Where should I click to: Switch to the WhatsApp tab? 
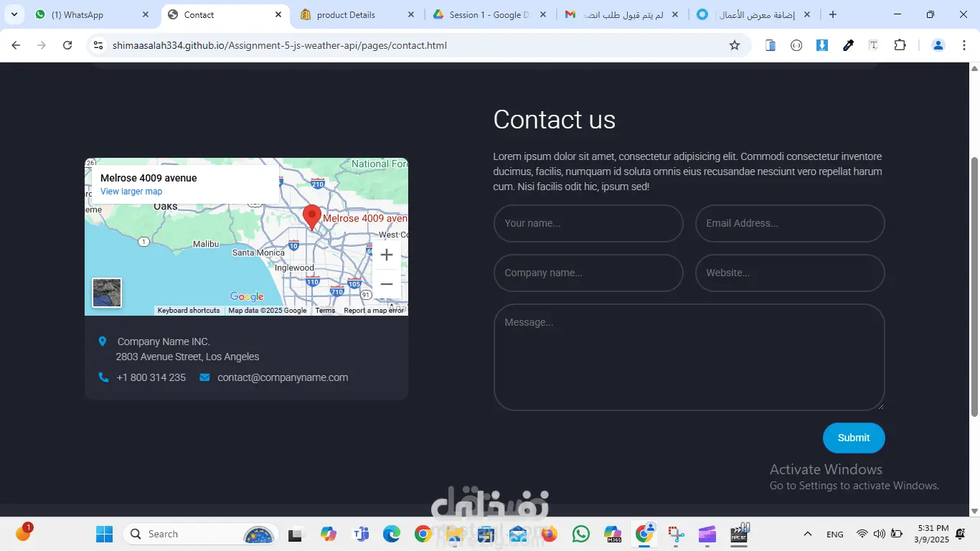(x=92, y=14)
